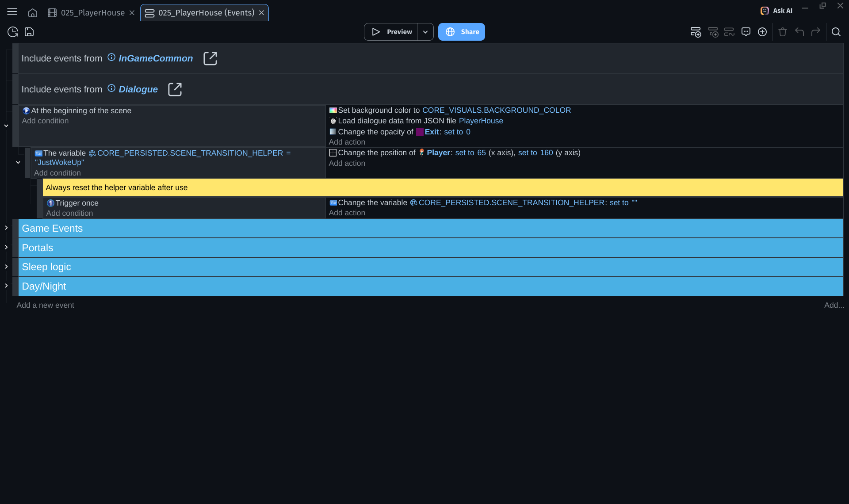Add condition under At the beginning of scene
The width and height of the screenshot is (849, 504).
(45, 121)
